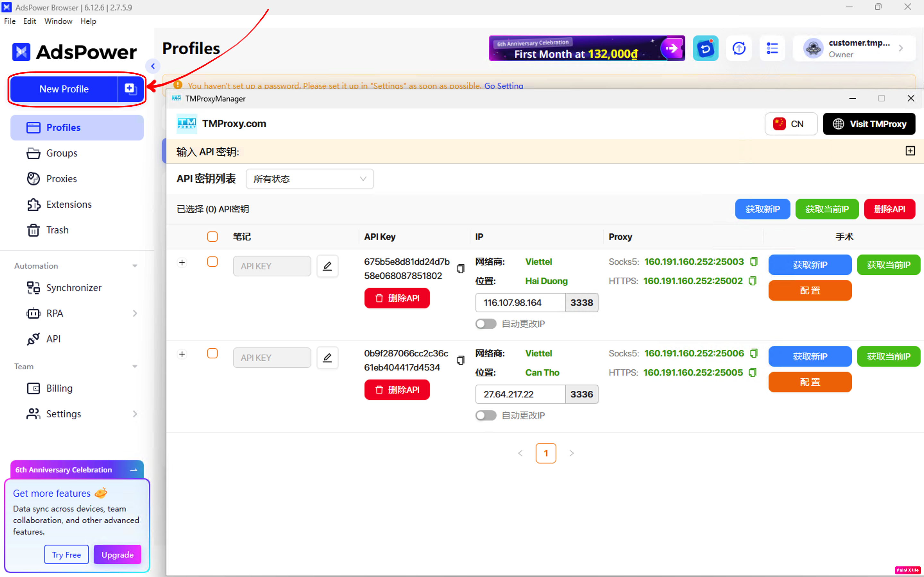Expand the first API key row with plus
Screen dimensions: 924x577
coord(182,263)
